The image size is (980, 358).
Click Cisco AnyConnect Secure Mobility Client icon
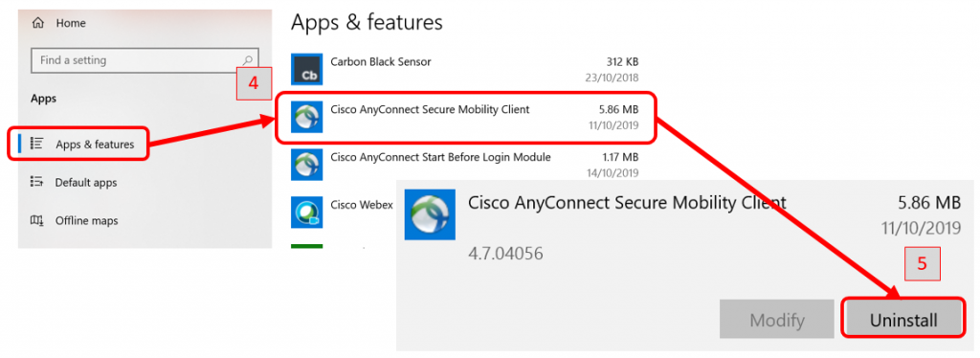coord(307,117)
